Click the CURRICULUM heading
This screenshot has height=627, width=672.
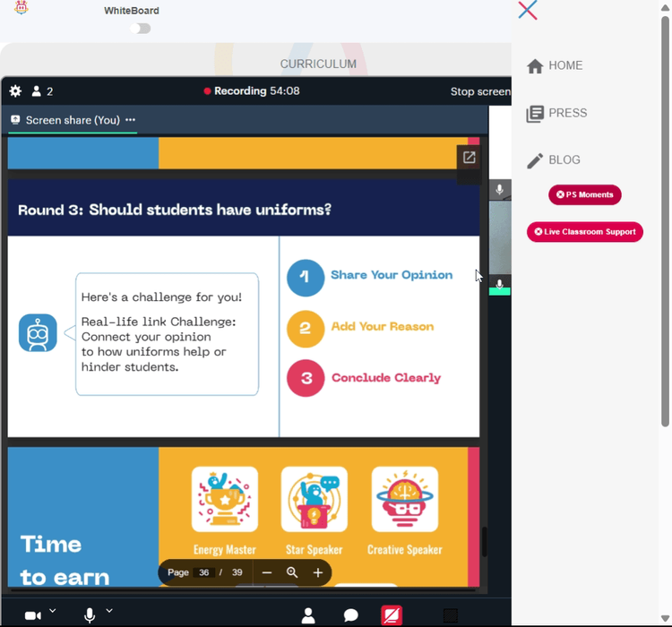(318, 64)
